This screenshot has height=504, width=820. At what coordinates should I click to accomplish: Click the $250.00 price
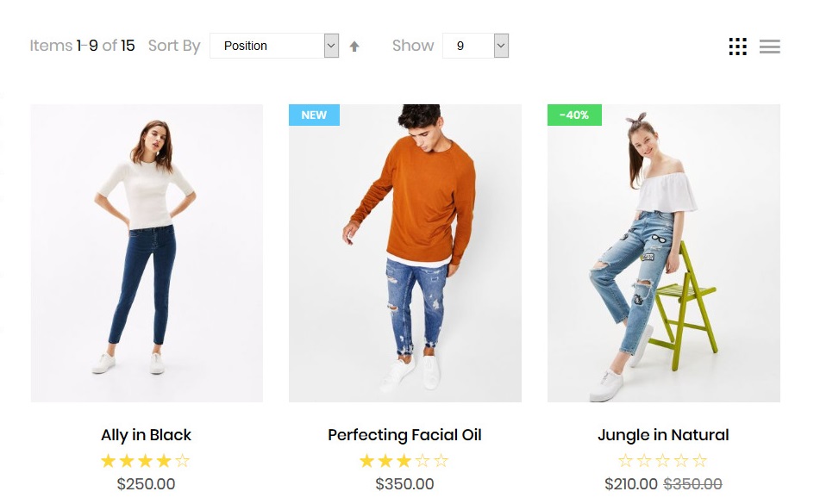146,484
